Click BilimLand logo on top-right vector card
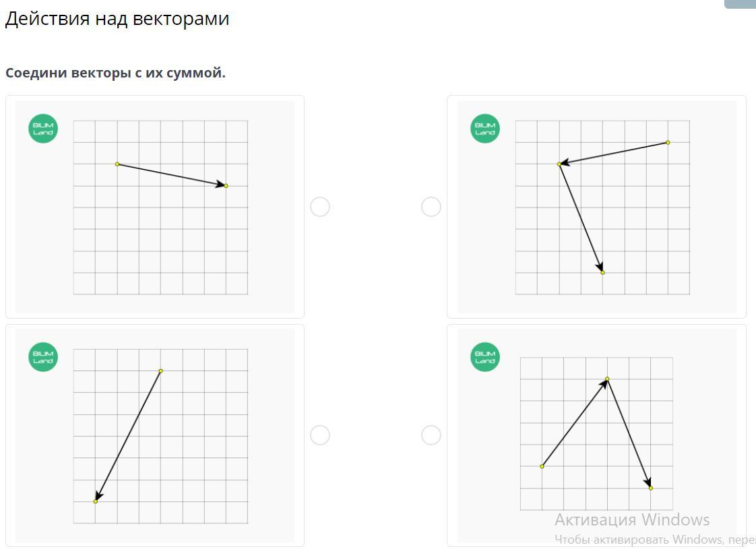The image size is (756, 549). click(x=485, y=129)
